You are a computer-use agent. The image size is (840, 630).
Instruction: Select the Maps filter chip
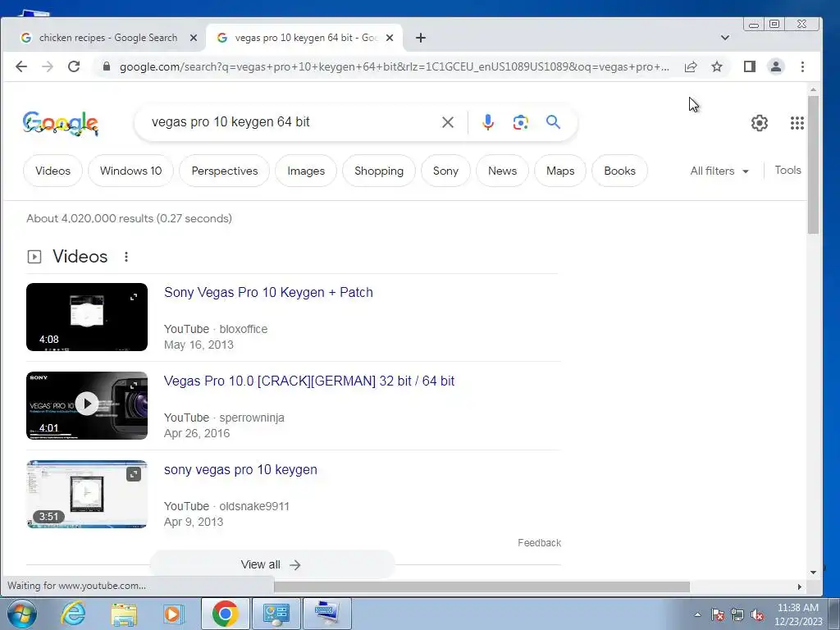tap(560, 171)
